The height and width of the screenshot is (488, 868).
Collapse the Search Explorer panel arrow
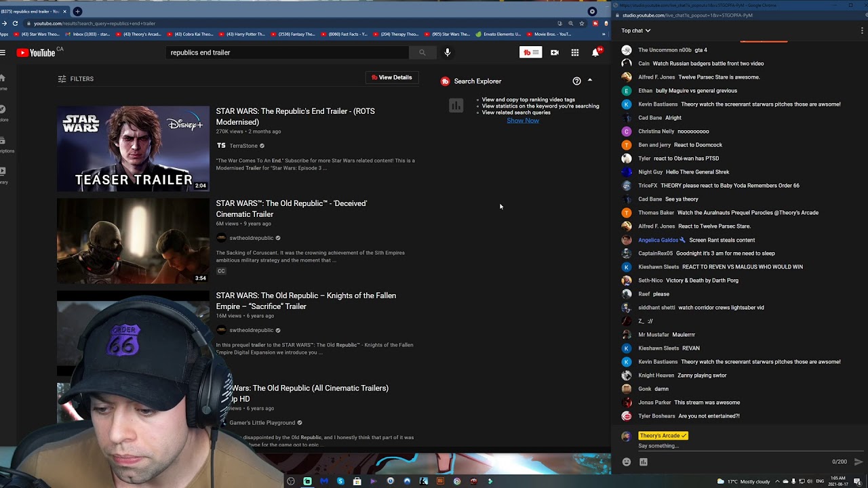[x=590, y=81]
